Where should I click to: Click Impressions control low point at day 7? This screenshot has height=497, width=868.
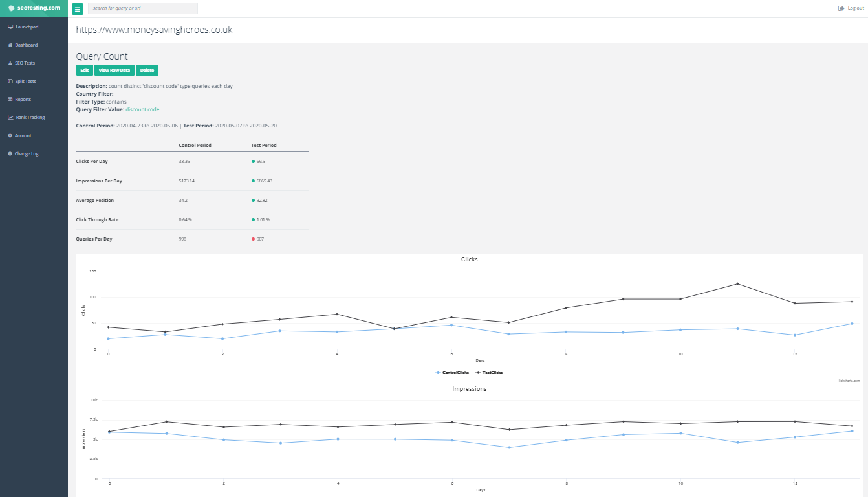tap(509, 447)
